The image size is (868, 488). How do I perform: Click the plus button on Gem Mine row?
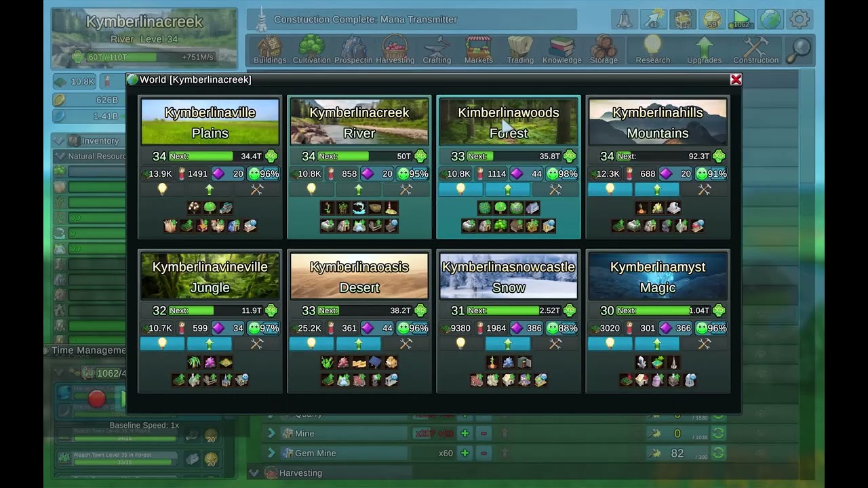[465, 453]
